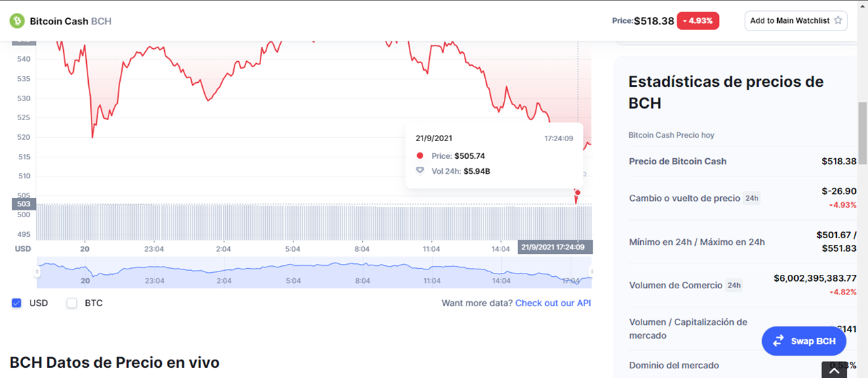
Task: Open the 24h dropdown beside Cambio o vuelto de precio
Action: [x=751, y=198]
